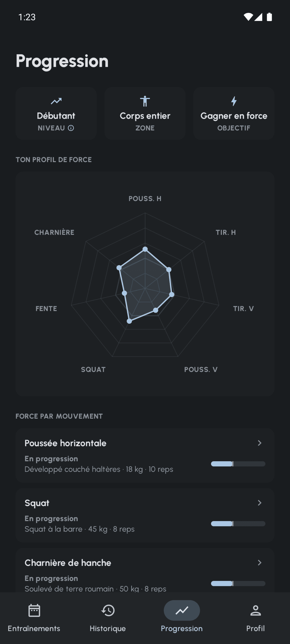Open the Historique clock icon
The height and width of the screenshot is (644, 290).
coord(108,610)
